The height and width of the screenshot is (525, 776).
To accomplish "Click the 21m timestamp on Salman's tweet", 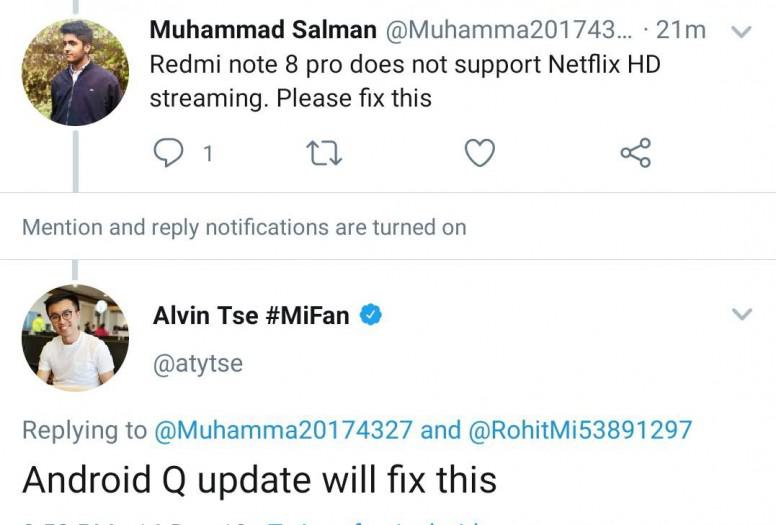I will [681, 30].
